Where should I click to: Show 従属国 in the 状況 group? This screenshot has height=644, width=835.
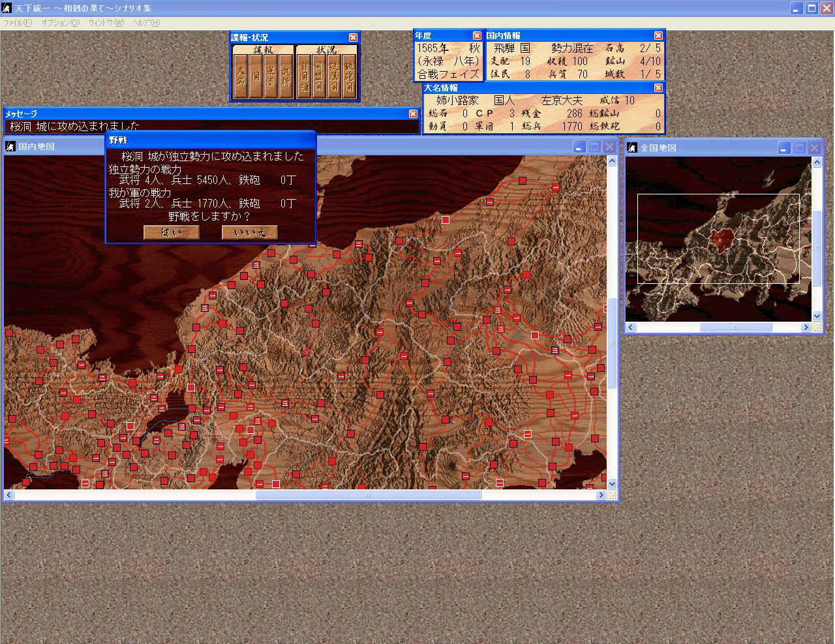click(334, 76)
